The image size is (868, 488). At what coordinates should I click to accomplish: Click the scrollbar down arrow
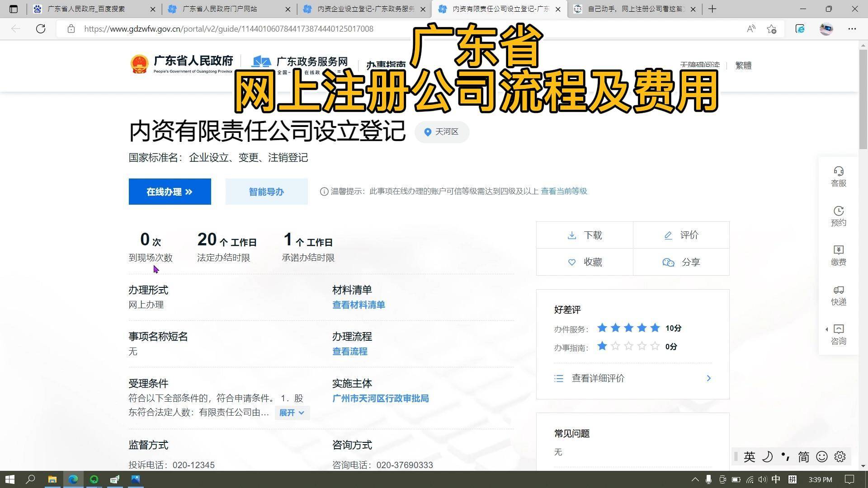[863, 466]
